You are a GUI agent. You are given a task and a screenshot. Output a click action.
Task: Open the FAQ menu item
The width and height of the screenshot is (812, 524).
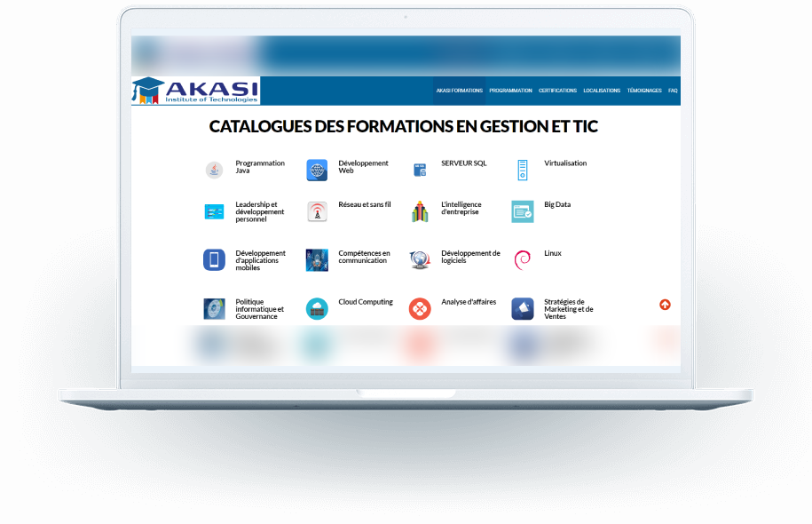click(x=673, y=91)
